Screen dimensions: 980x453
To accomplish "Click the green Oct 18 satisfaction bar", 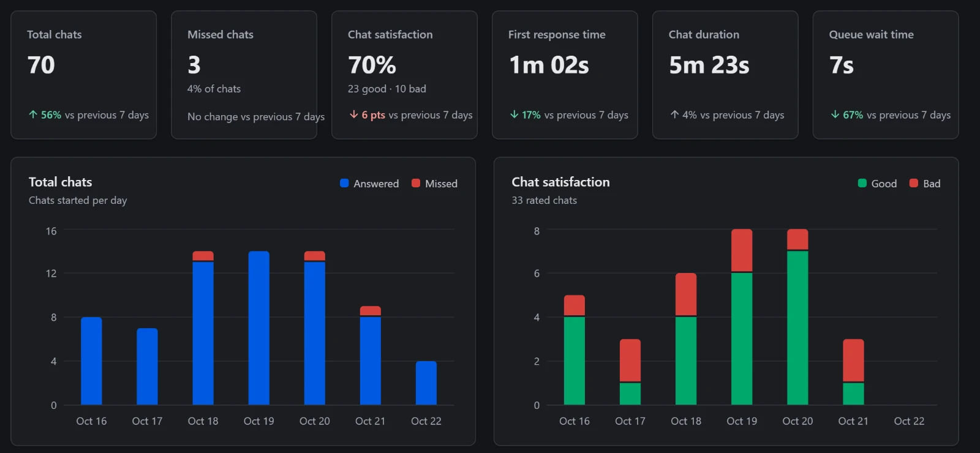I will [686, 361].
